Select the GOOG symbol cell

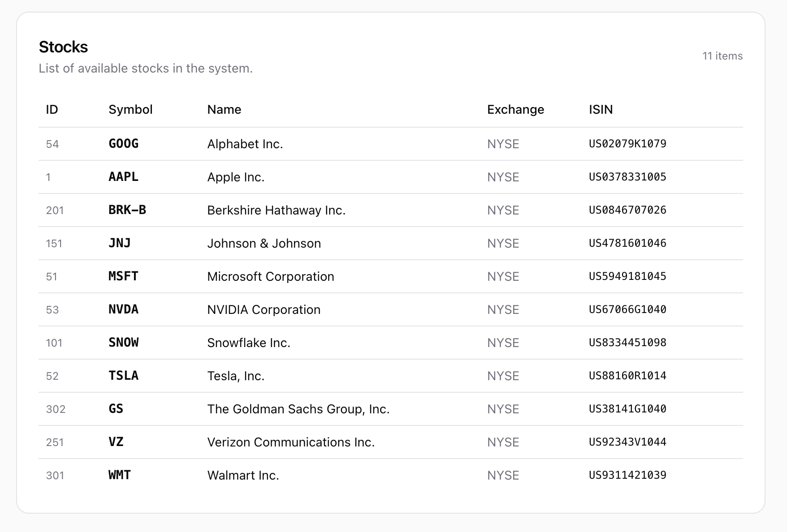(x=124, y=144)
